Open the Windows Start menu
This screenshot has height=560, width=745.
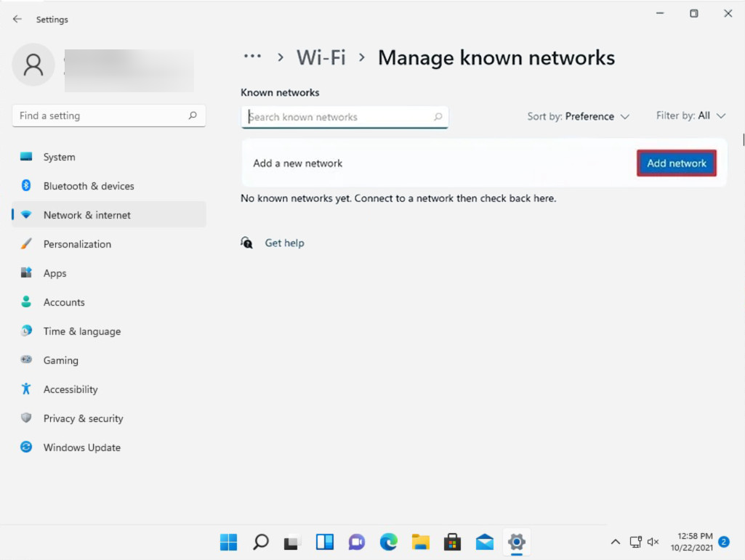[x=229, y=542]
